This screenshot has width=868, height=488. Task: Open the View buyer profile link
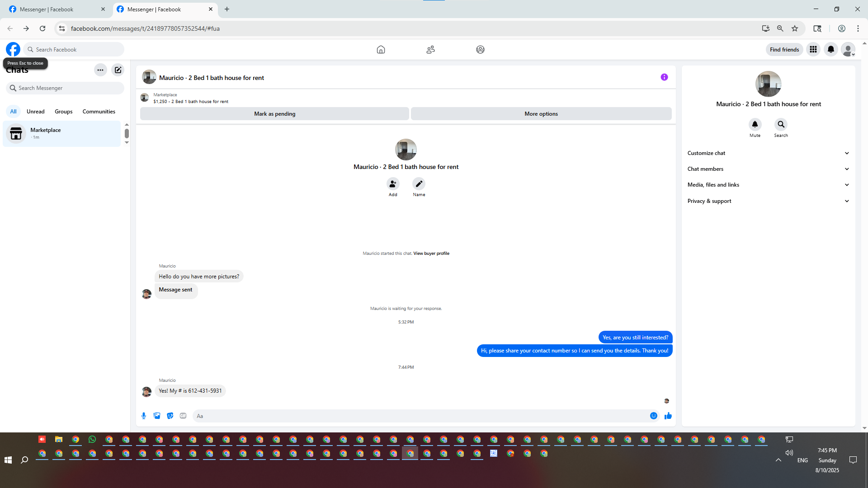coord(431,253)
